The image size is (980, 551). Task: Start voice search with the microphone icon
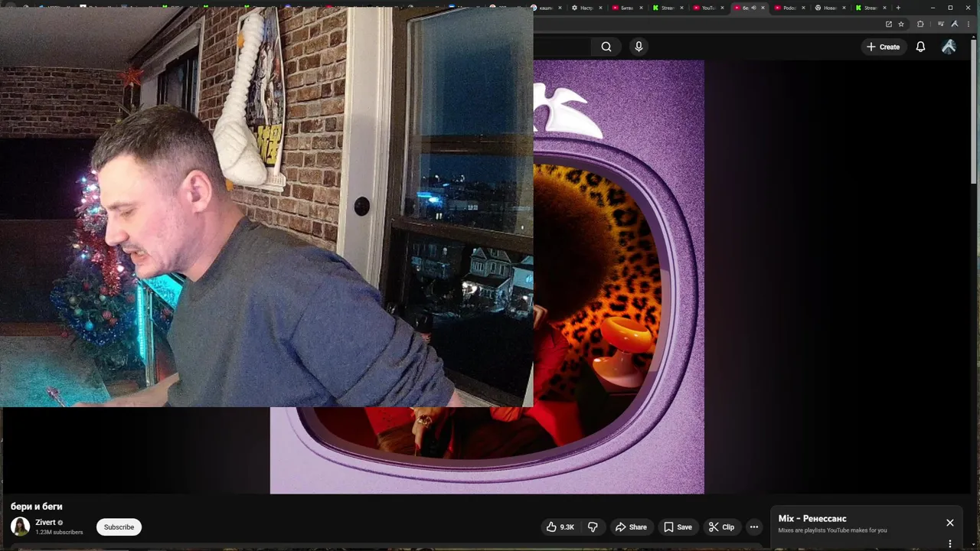point(639,47)
